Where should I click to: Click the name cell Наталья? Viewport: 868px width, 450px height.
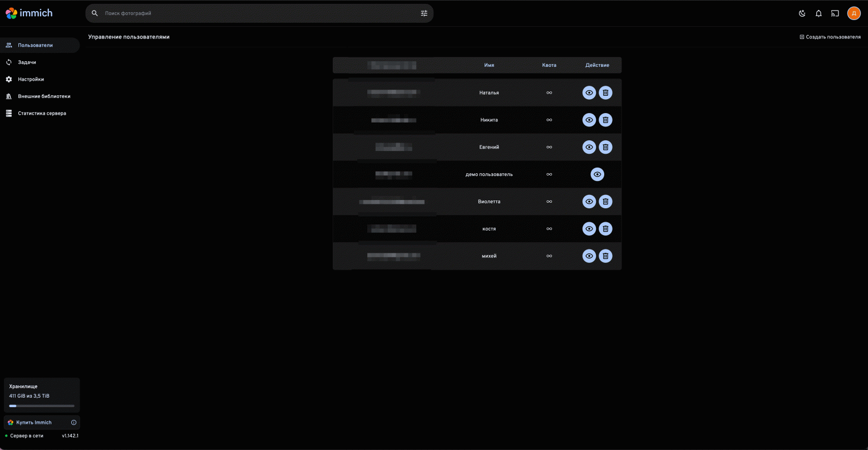489,92
